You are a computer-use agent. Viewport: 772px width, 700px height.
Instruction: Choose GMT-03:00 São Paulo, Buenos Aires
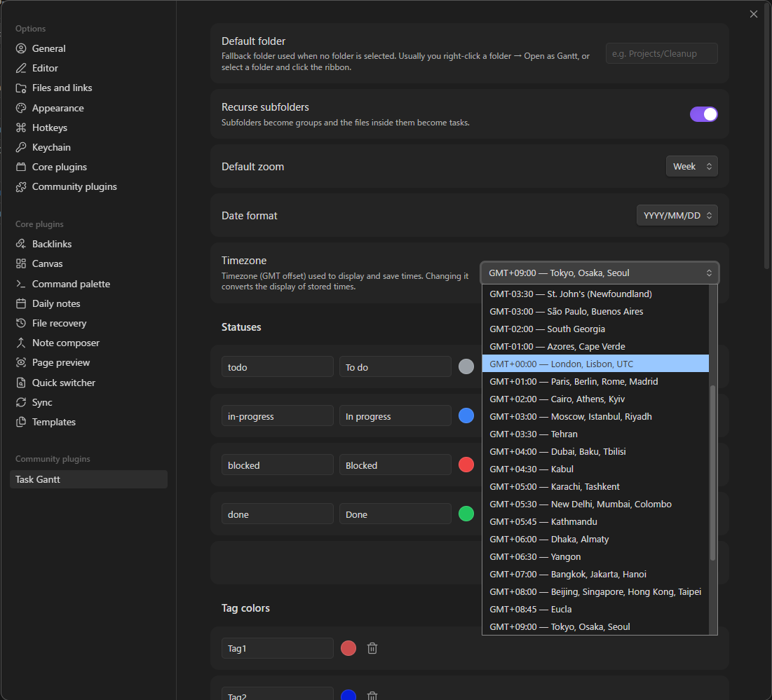[x=595, y=311]
